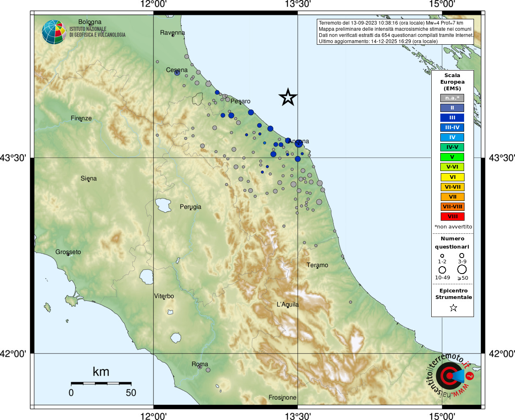Click the earthquake info text box
This screenshot has width=515, height=420.
396,32
